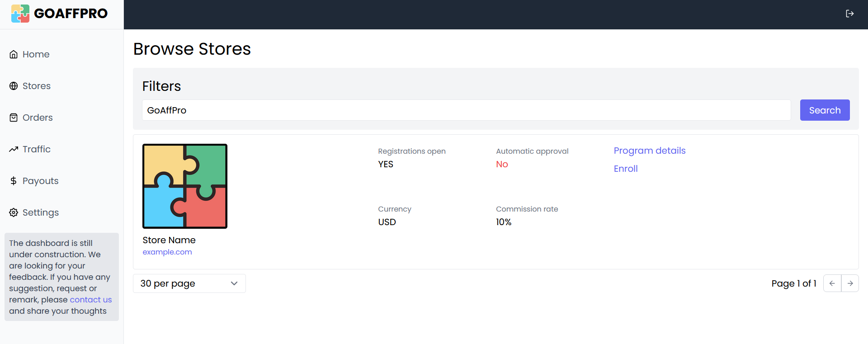Click the Page 1 of 1 text
This screenshot has width=868, height=344.
pyautogui.click(x=794, y=283)
